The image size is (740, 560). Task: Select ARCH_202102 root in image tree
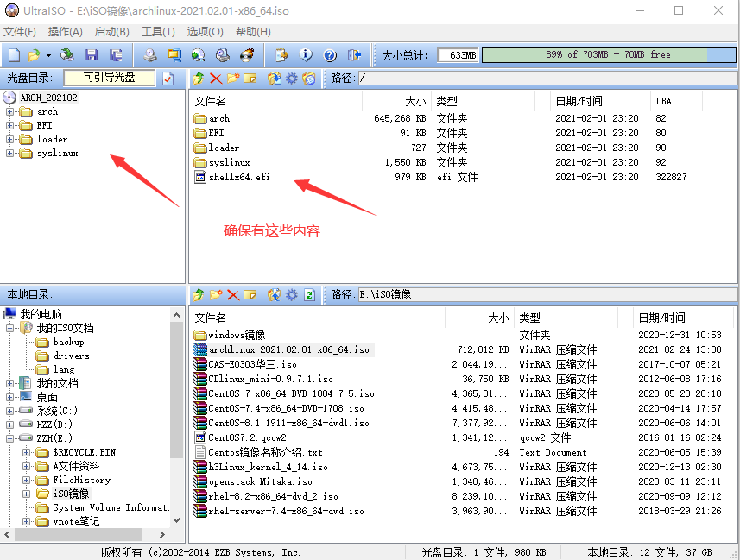(x=48, y=98)
